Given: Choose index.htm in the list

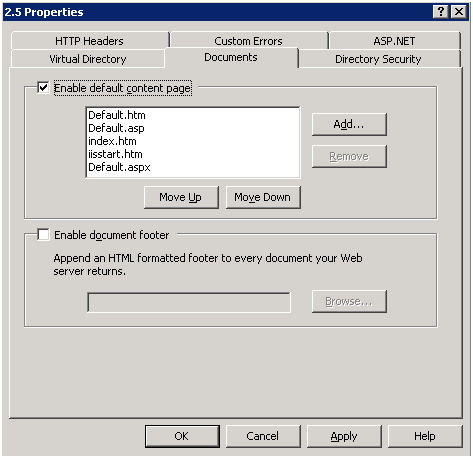Looking at the screenshot, I should coord(112,141).
